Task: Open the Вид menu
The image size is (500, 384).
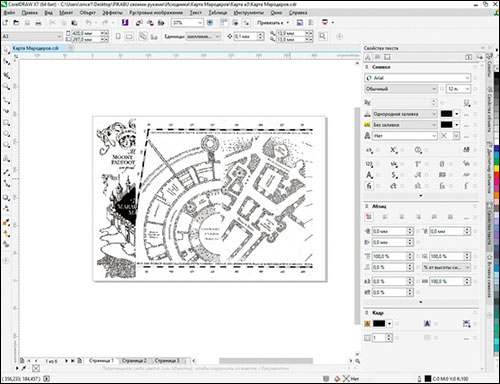Action: [49, 13]
